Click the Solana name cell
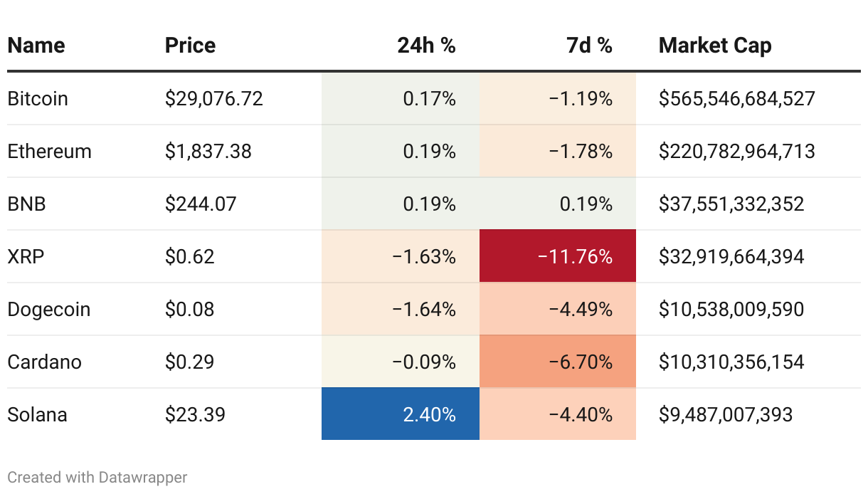This screenshot has height=494, width=868. click(37, 414)
